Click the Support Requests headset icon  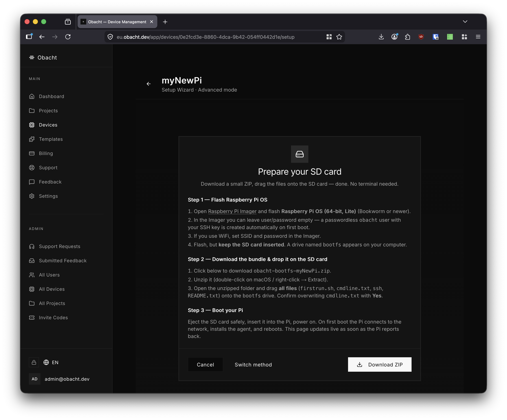tap(32, 246)
